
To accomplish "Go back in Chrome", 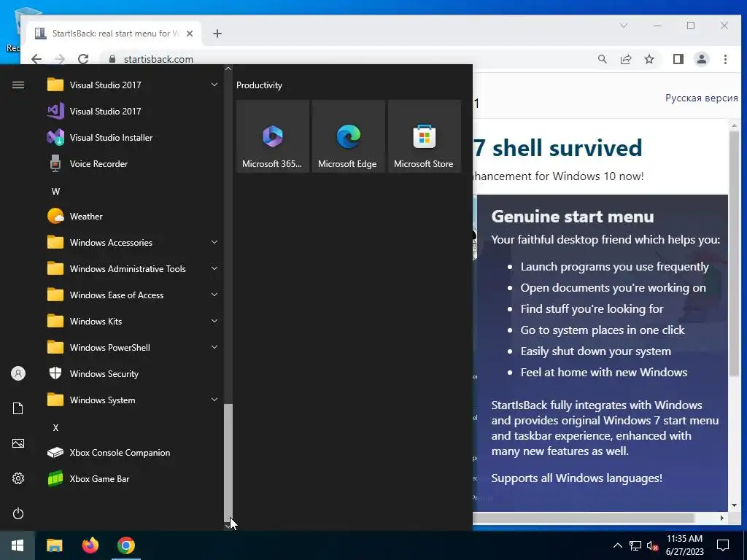I will coord(36,59).
